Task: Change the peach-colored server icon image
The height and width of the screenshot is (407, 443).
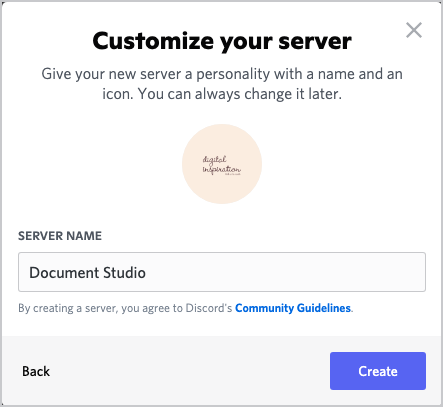Action: 222,164
